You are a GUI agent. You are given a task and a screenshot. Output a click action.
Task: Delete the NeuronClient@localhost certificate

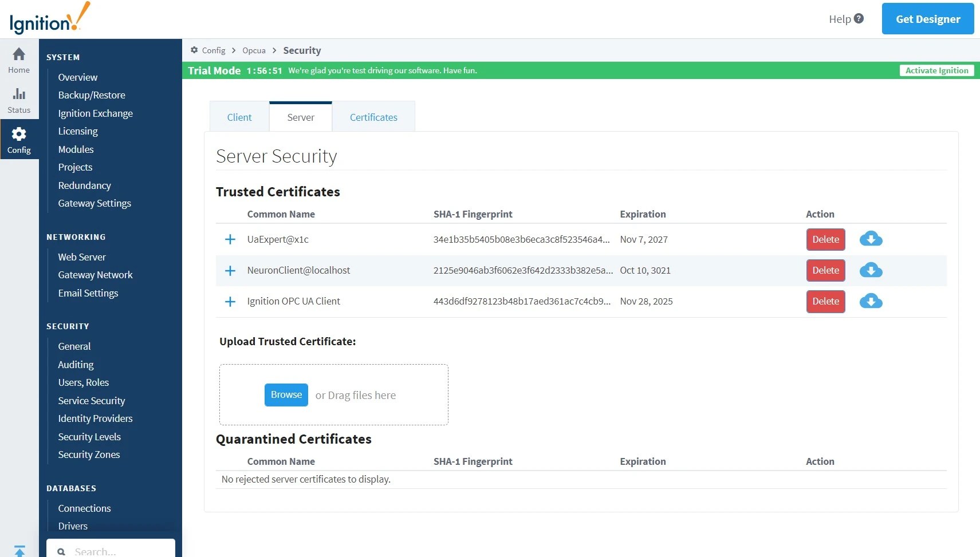point(825,270)
